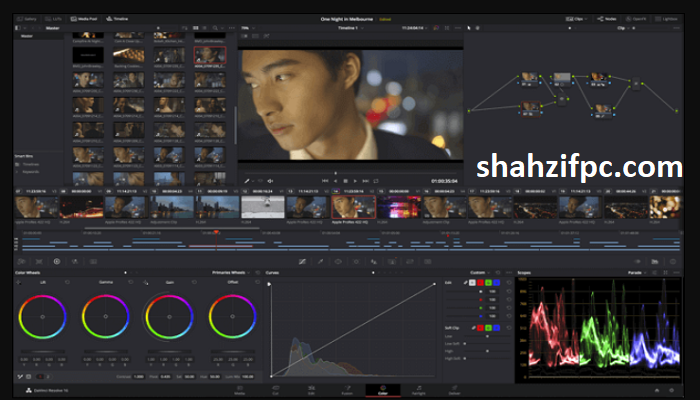Switch to the Edit page tab
This screenshot has width=700, height=400.
[311, 390]
